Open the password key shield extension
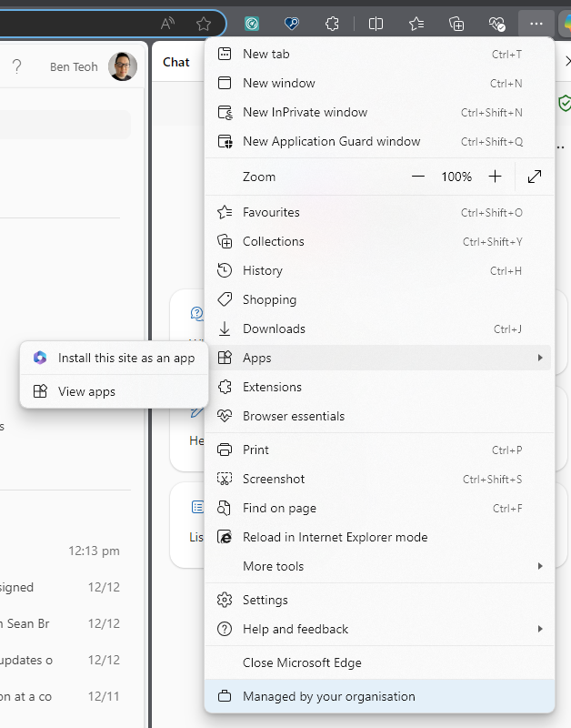The height and width of the screenshot is (728, 571). 292,24
